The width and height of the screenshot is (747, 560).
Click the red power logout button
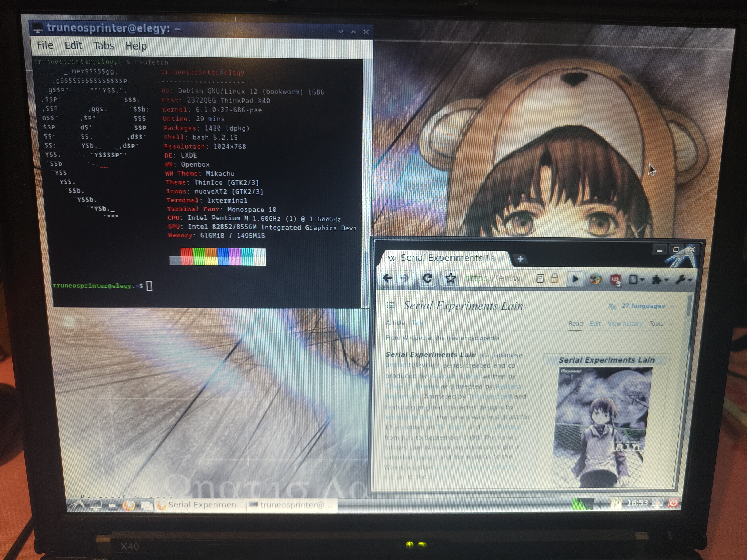click(673, 503)
